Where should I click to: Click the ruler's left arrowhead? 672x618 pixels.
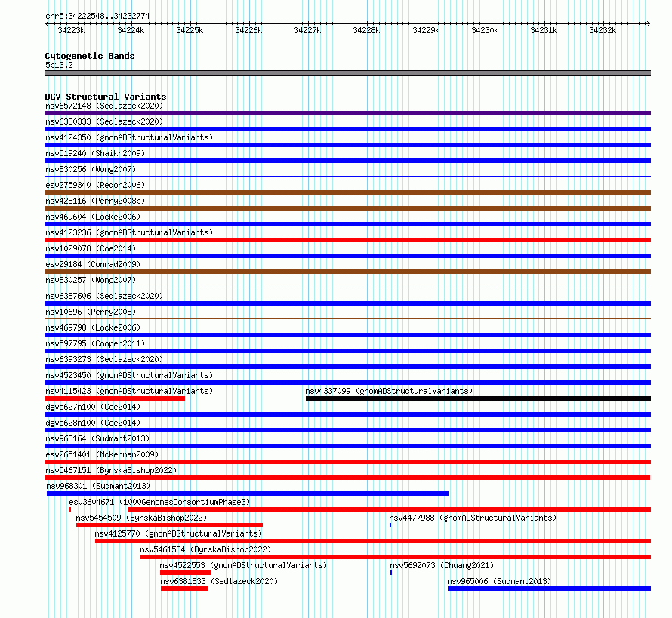click(x=47, y=24)
